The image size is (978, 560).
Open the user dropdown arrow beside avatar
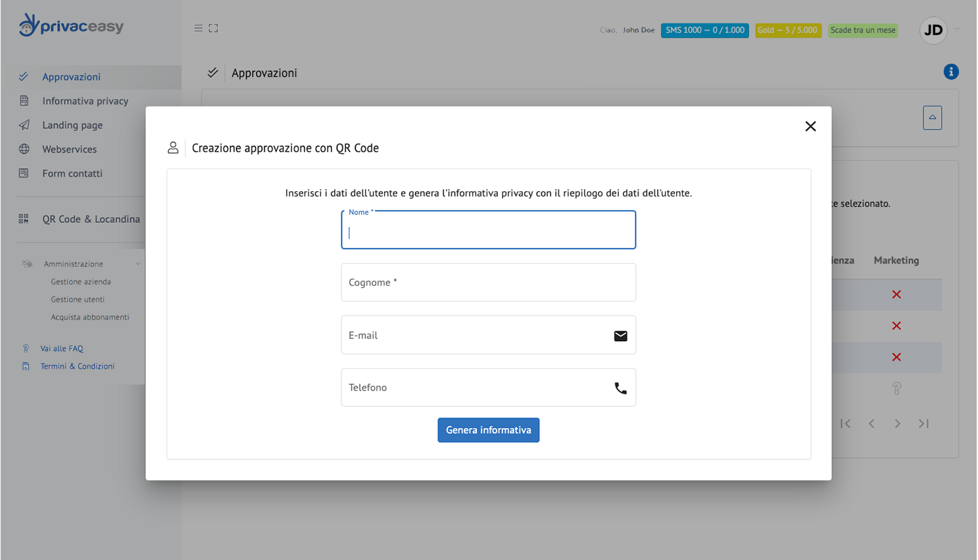click(957, 30)
